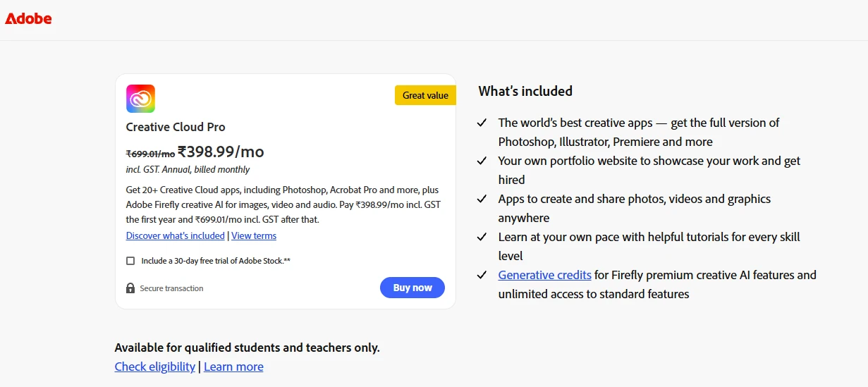Click the Creative Cloud Pro plan title
This screenshot has width=868, height=387.
176,127
